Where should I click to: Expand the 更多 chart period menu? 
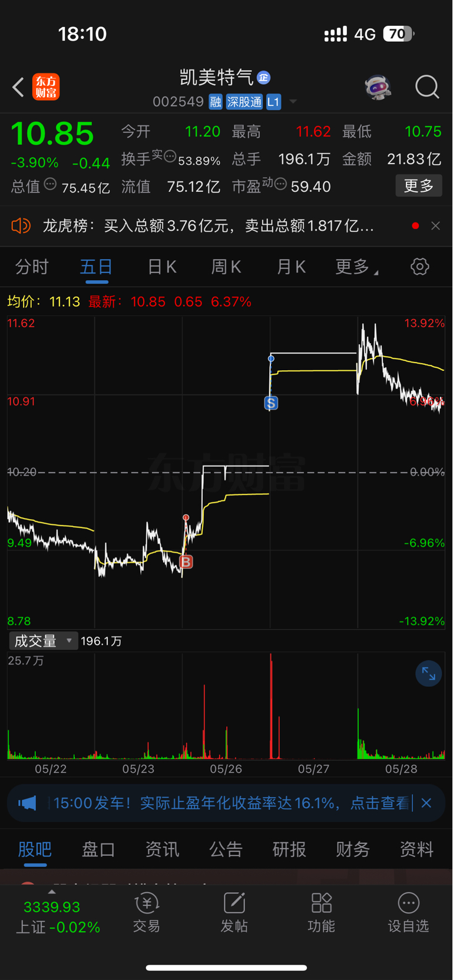(356, 267)
